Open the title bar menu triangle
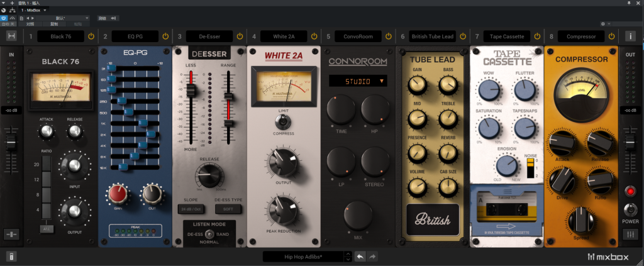The image size is (644, 266). coord(4,3)
